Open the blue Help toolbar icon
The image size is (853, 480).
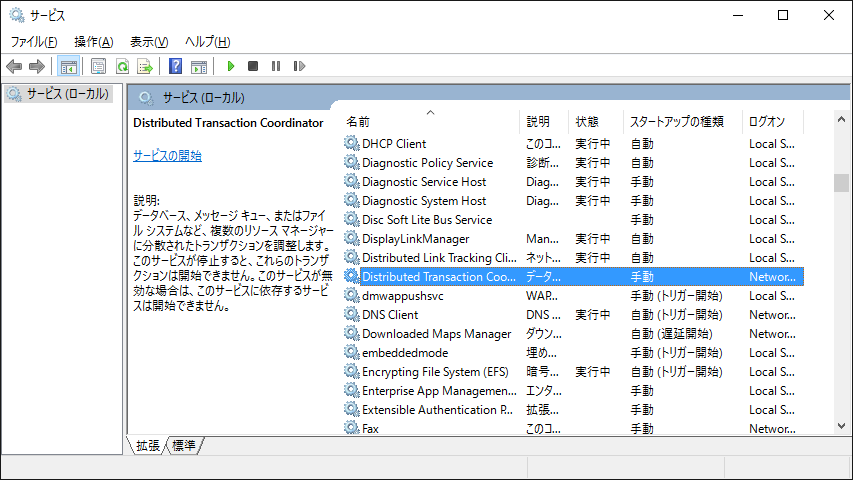tap(175, 66)
